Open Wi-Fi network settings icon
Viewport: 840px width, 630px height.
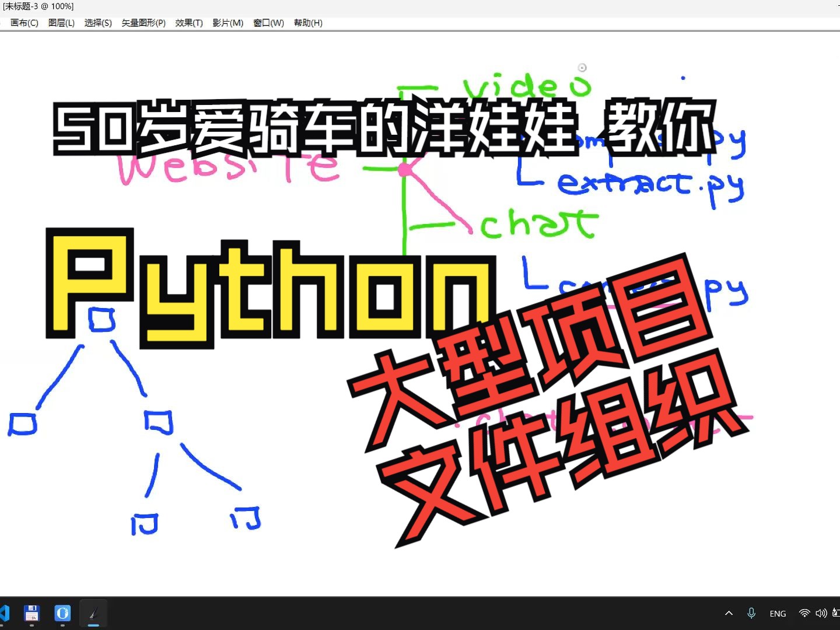(x=804, y=613)
